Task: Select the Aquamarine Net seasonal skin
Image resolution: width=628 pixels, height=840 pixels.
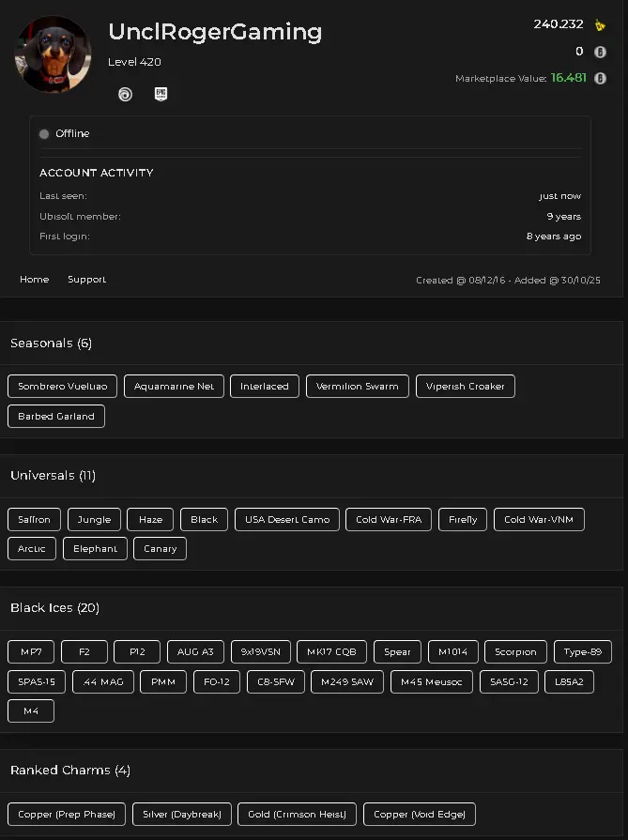Action: click(x=175, y=387)
